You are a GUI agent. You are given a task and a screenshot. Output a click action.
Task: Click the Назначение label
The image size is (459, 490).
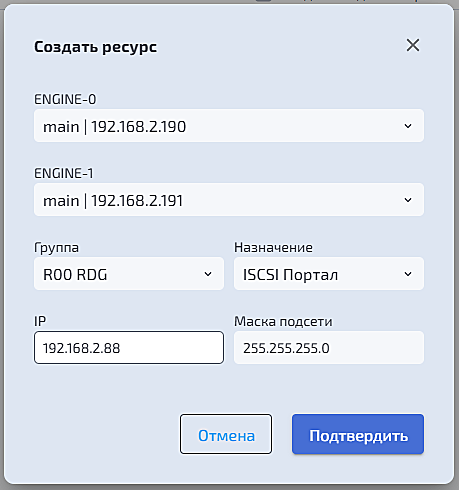point(273,247)
